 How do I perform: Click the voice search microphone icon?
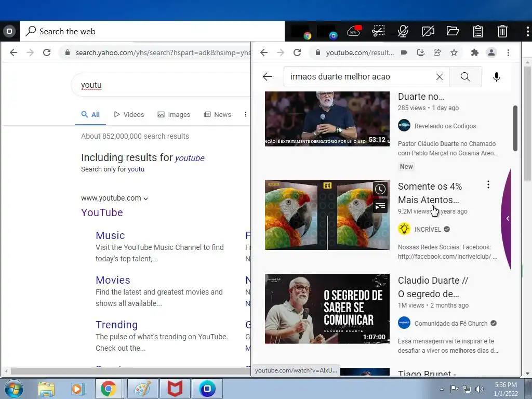(x=496, y=77)
